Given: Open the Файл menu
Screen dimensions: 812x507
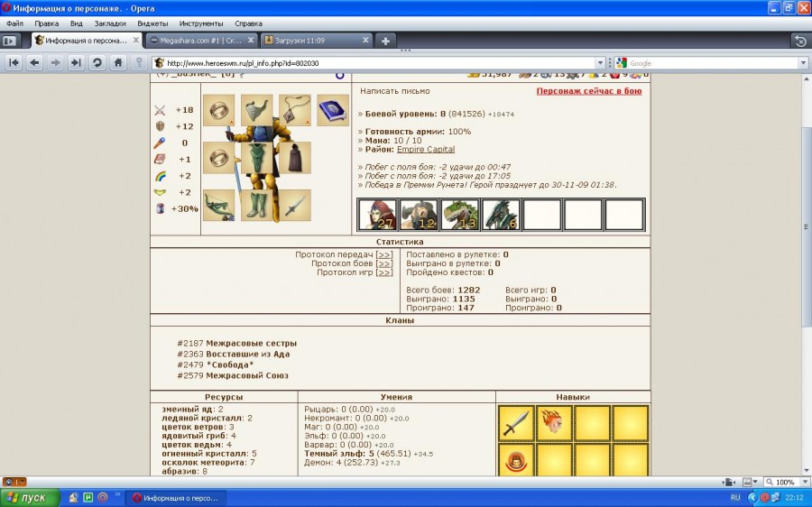Looking at the screenshot, I should pos(15,23).
